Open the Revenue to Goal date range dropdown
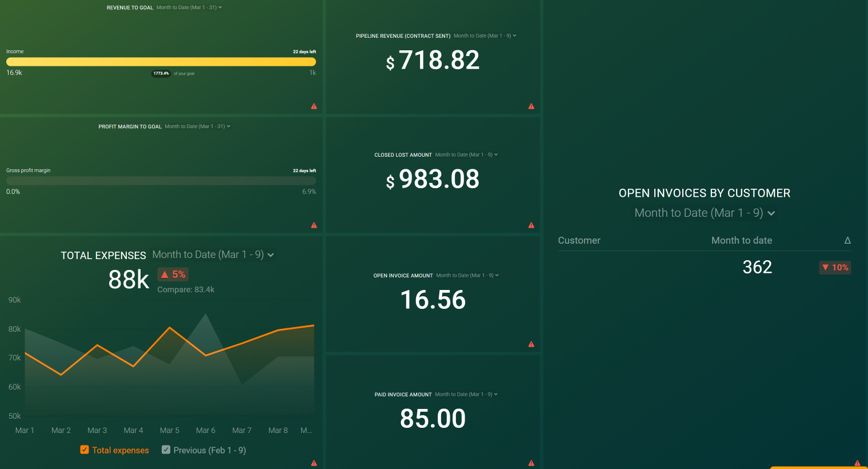868x469 pixels. pos(189,7)
